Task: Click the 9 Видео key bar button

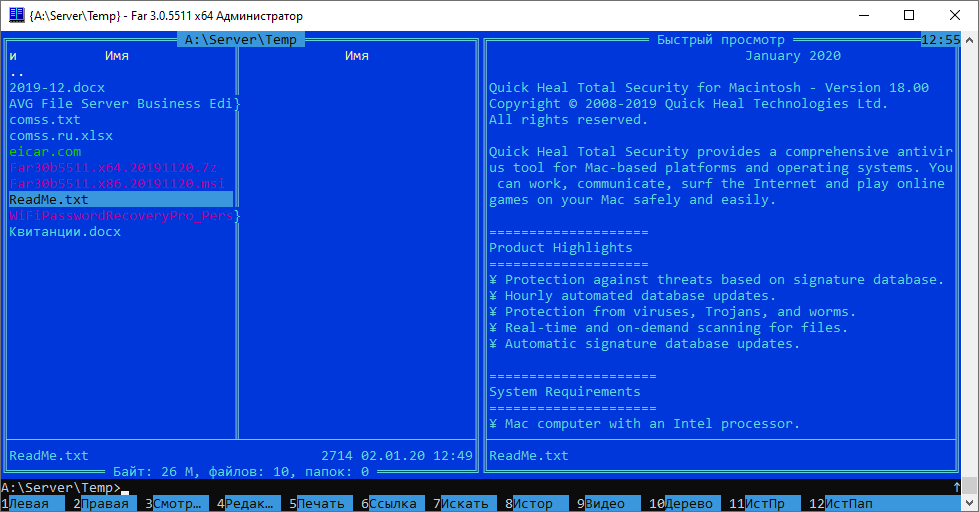Action: click(x=609, y=503)
